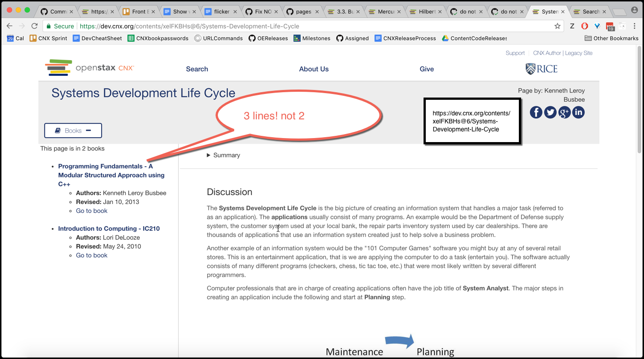The width and height of the screenshot is (644, 359).
Task: Click the Zotero Z extension icon
Action: coord(571,26)
